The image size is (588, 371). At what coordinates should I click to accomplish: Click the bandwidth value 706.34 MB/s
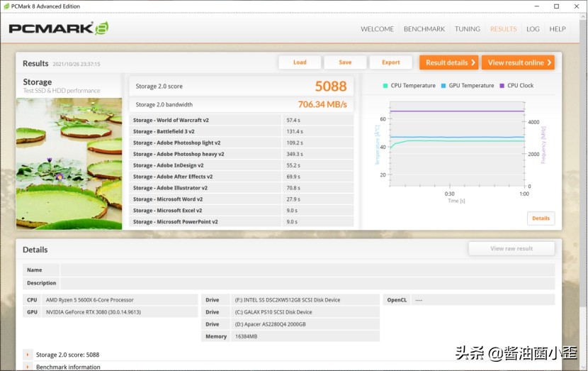pos(322,104)
